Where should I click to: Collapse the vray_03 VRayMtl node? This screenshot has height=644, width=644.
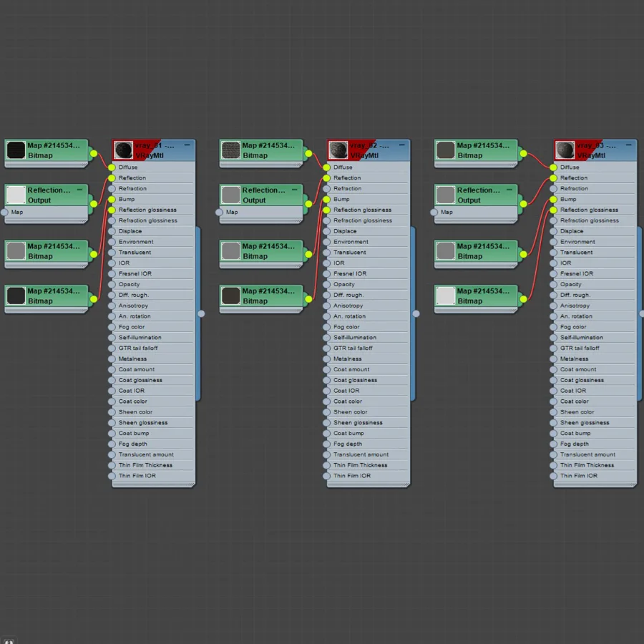pos(629,145)
